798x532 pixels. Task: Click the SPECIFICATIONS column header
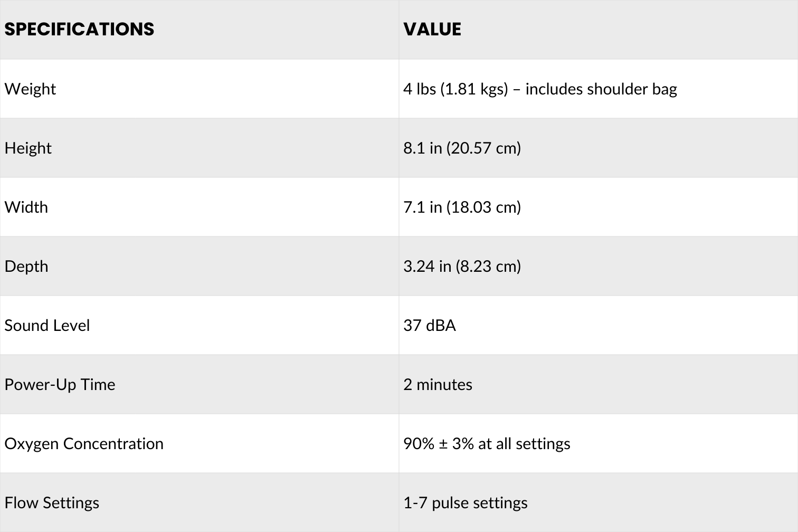pos(79,29)
